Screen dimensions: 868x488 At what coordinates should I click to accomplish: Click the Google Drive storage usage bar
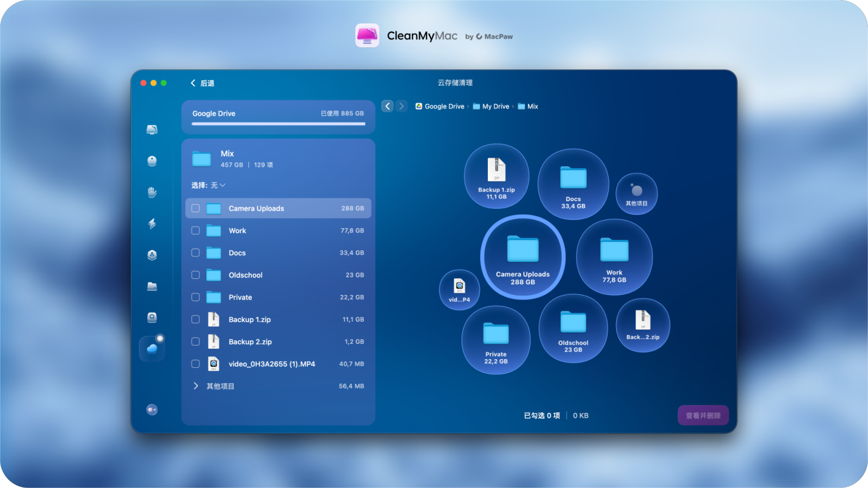point(278,124)
